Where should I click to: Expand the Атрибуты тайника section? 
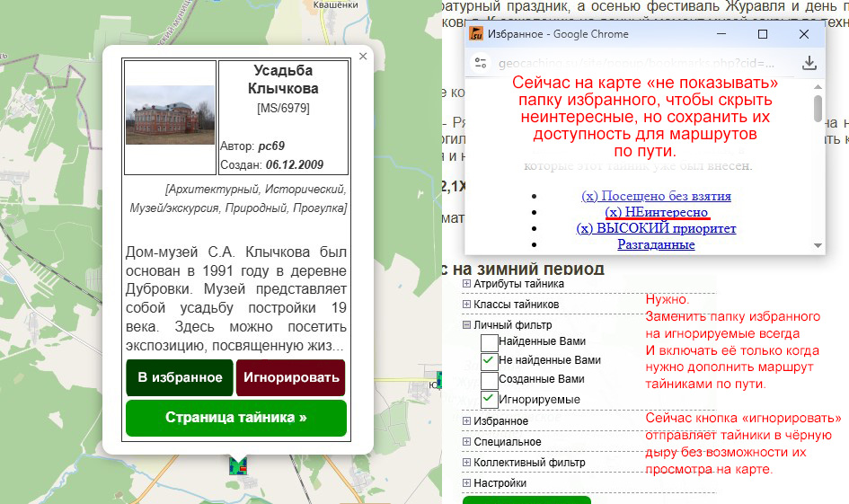click(466, 284)
